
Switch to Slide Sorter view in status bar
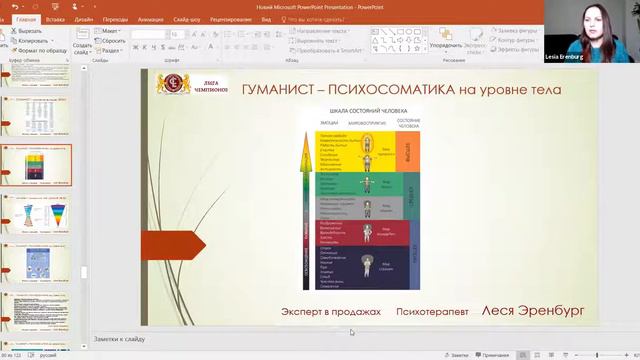537,355
